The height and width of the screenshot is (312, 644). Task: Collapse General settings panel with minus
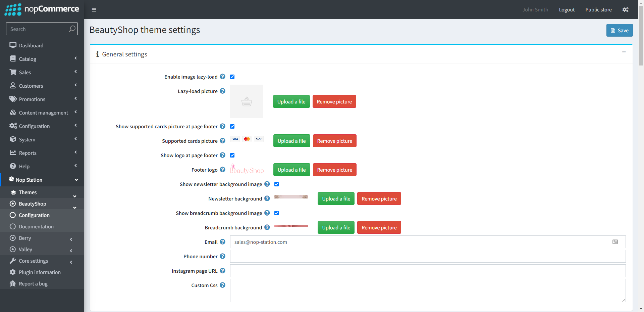[624, 52]
